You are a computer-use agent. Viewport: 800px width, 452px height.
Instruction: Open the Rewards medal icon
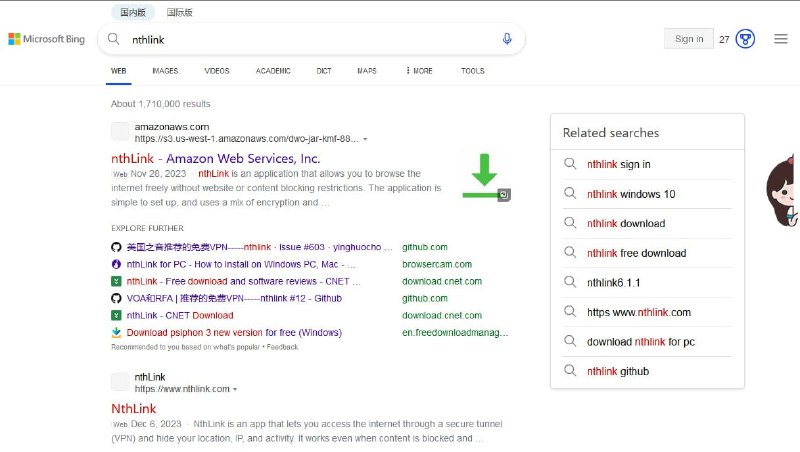point(745,39)
